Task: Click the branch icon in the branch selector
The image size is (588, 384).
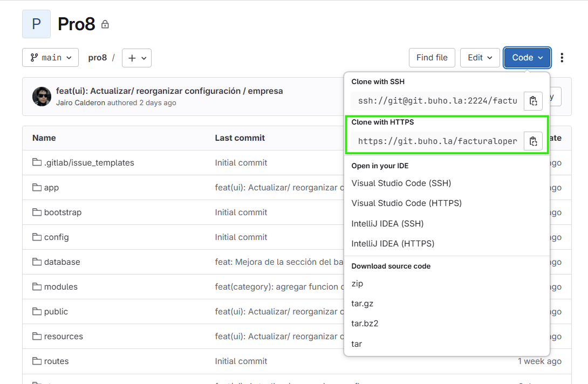Action: (36, 57)
